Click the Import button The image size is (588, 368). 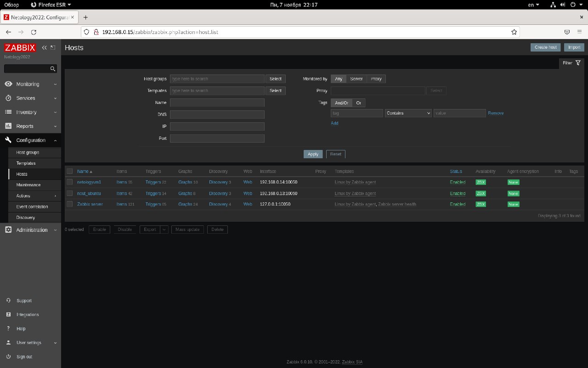[574, 47]
